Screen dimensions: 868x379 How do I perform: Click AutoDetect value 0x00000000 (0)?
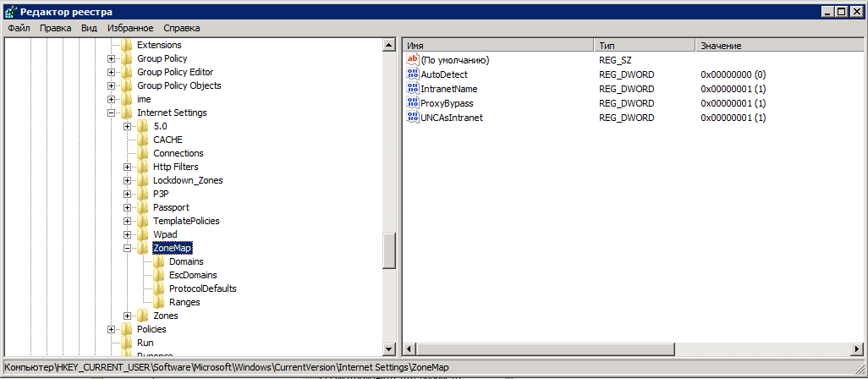pyautogui.click(x=733, y=74)
